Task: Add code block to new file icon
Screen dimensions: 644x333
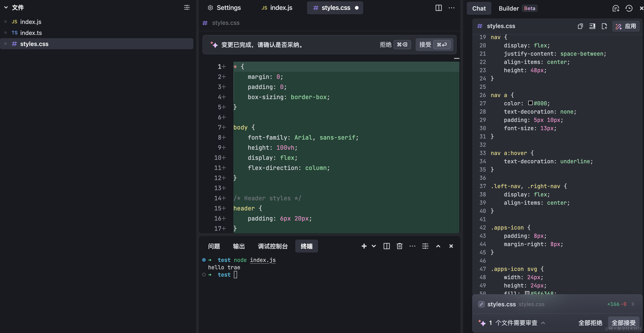Action: 604,26
